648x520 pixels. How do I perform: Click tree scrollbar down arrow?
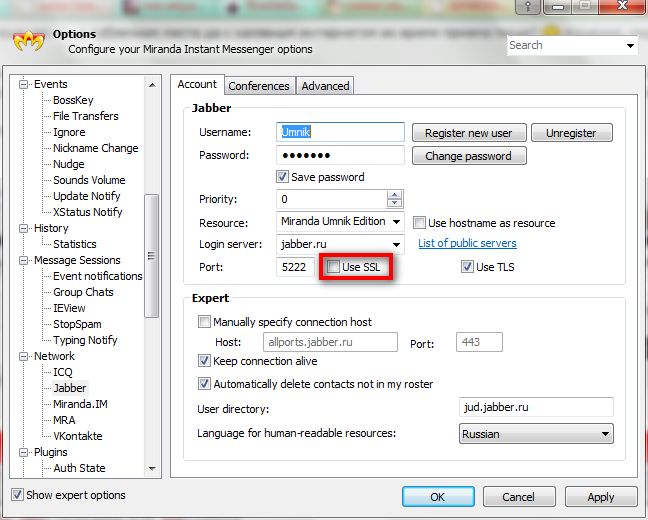point(152,468)
